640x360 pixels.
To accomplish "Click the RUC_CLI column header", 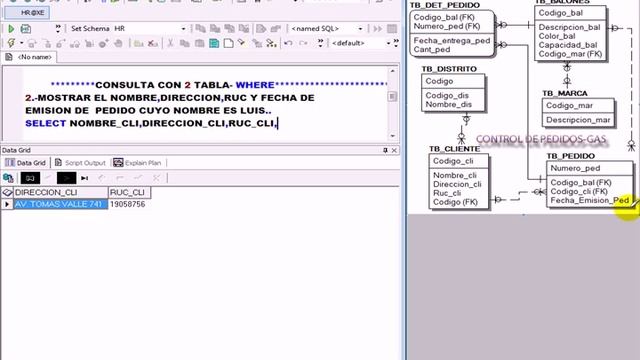I will (129, 192).
